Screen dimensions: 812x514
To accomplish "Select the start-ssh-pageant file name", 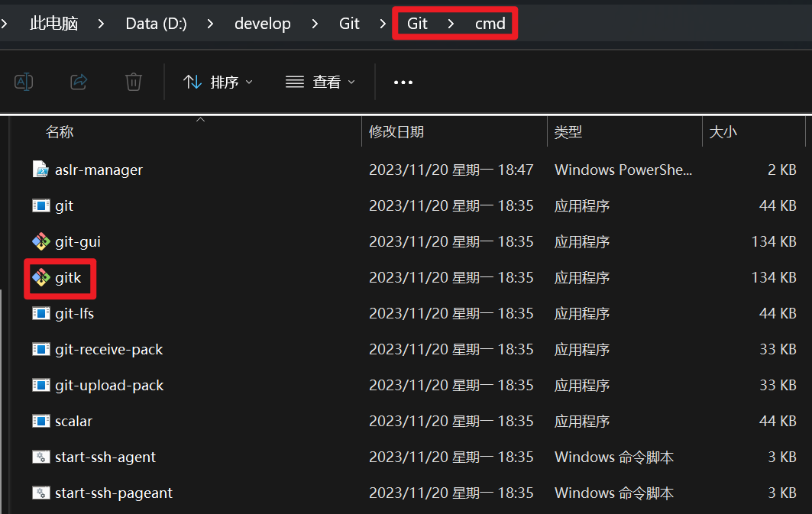I will (114, 493).
